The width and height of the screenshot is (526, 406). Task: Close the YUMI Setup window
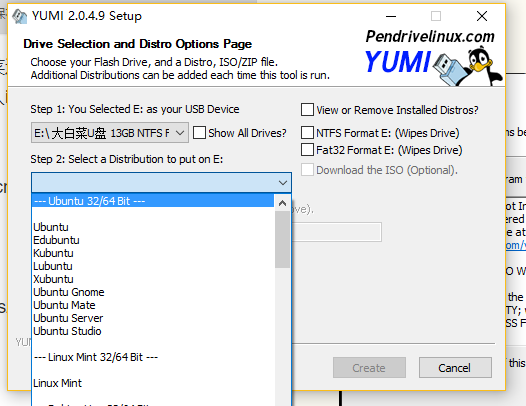point(482,16)
